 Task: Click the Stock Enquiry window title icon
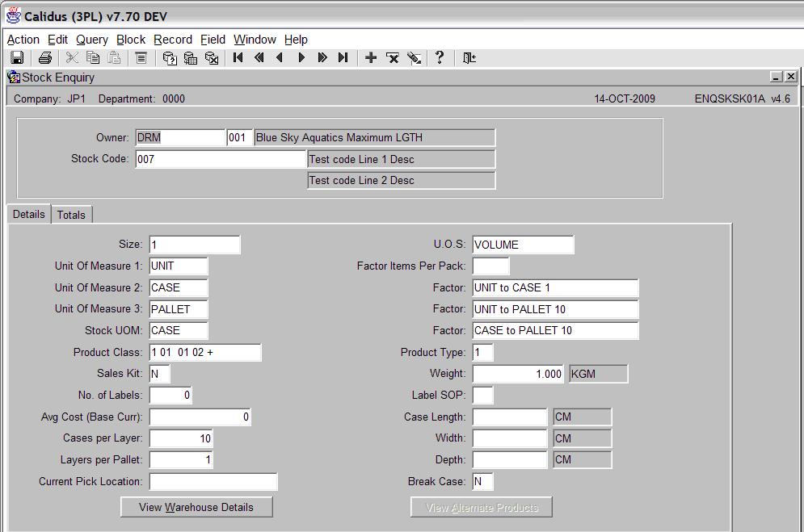14,77
